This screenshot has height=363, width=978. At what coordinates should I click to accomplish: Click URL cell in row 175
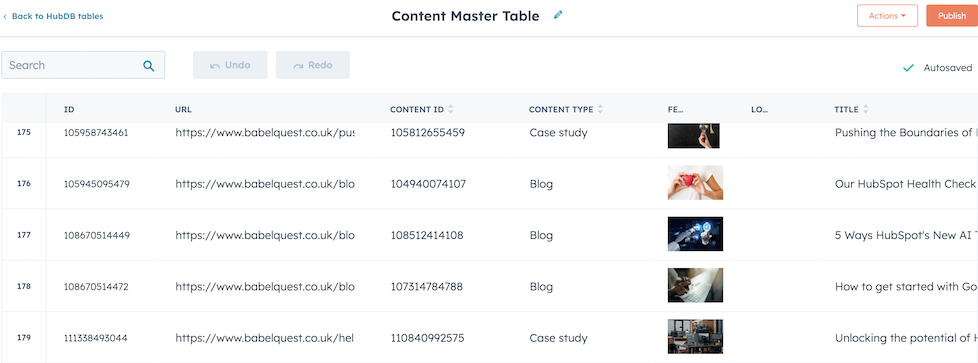265,132
